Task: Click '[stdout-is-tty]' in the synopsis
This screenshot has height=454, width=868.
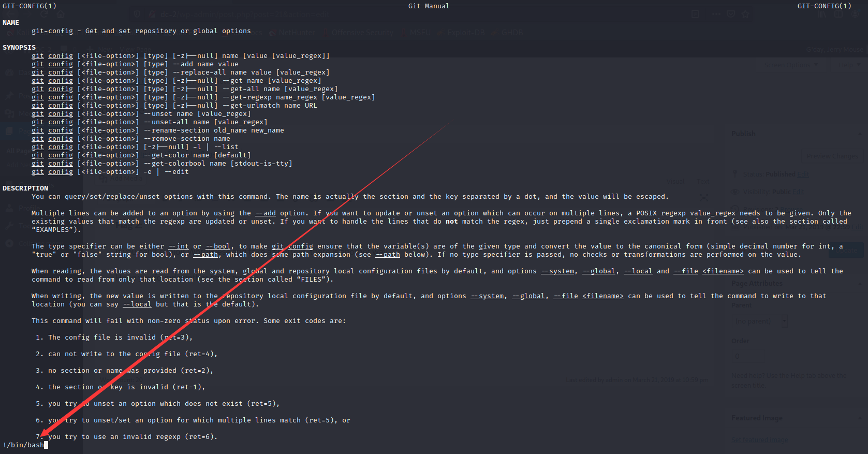Action: tap(261, 164)
